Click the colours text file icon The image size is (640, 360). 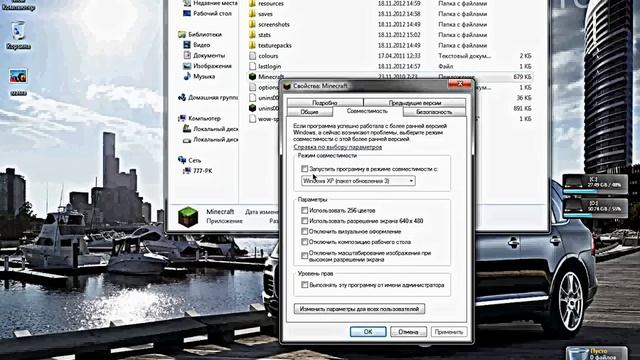(252, 56)
